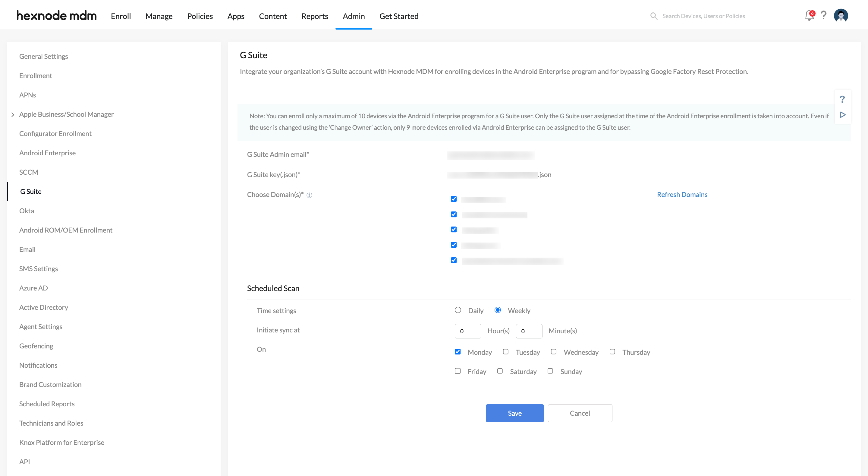This screenshot has height=476, width=868.
Task: Open SCCM in sidebar
Action: tap(28, 172)
